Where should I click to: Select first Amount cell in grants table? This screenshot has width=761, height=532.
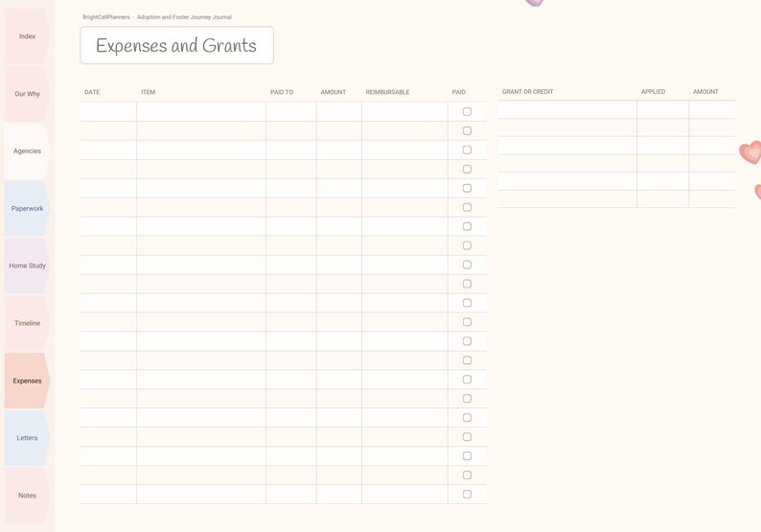712,109
